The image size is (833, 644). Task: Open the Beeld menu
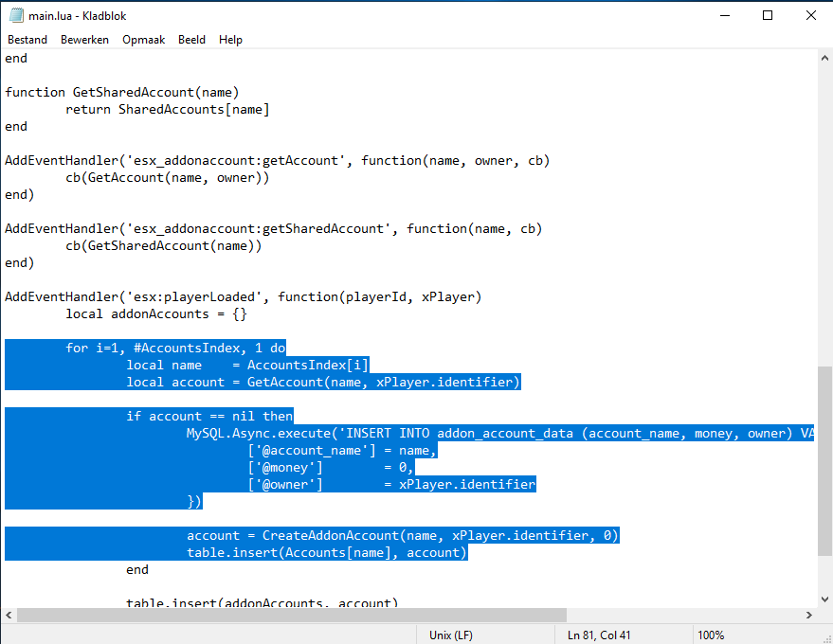point(191,39)
